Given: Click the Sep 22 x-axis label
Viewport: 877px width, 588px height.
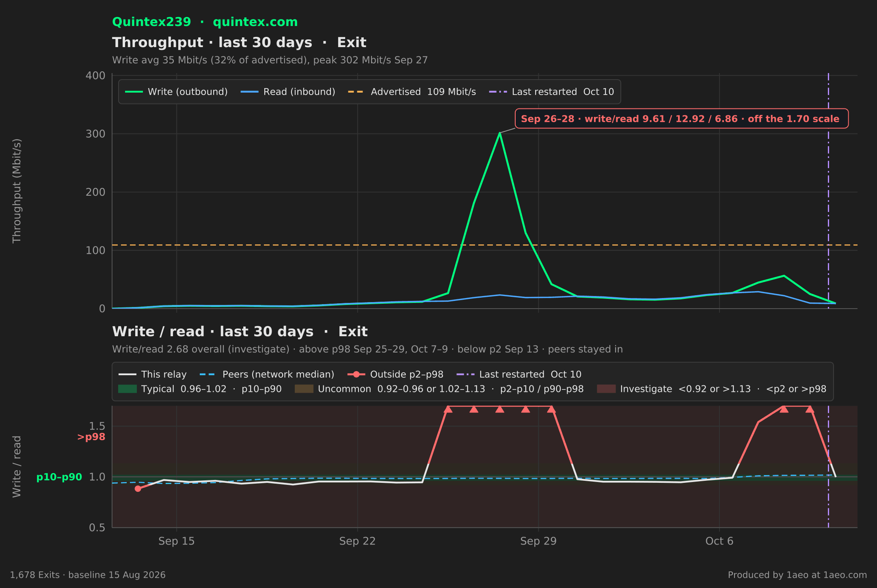Looking at the screenshot, I should [x=358, y=541].
